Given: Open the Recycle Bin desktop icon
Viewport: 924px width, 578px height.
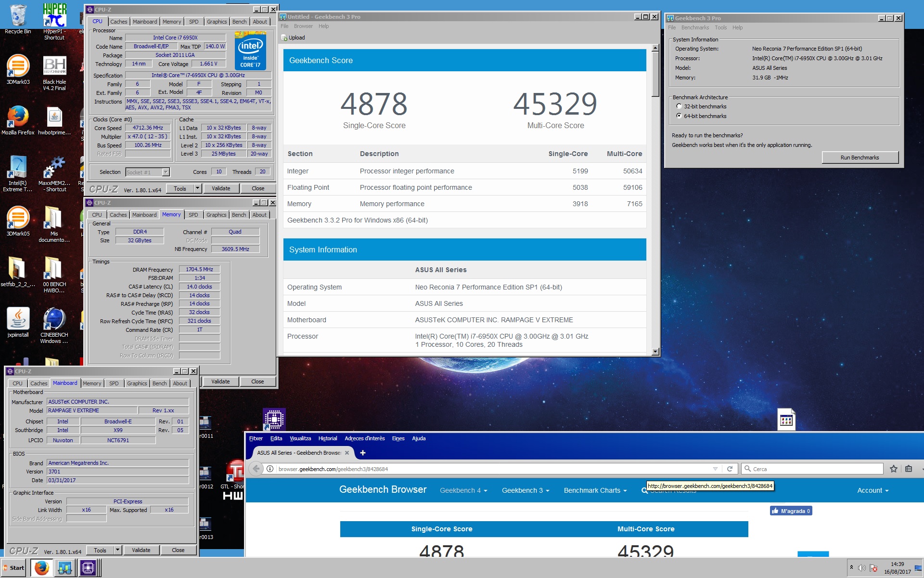Looking at the screenshot, I should tap(18, 19).
